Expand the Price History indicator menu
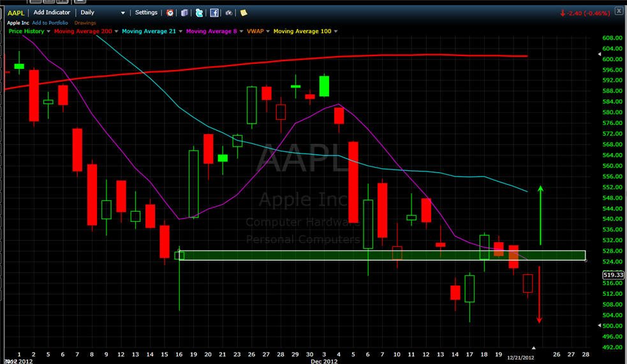Screen dimensions: 627x364 tap(48, 31)
